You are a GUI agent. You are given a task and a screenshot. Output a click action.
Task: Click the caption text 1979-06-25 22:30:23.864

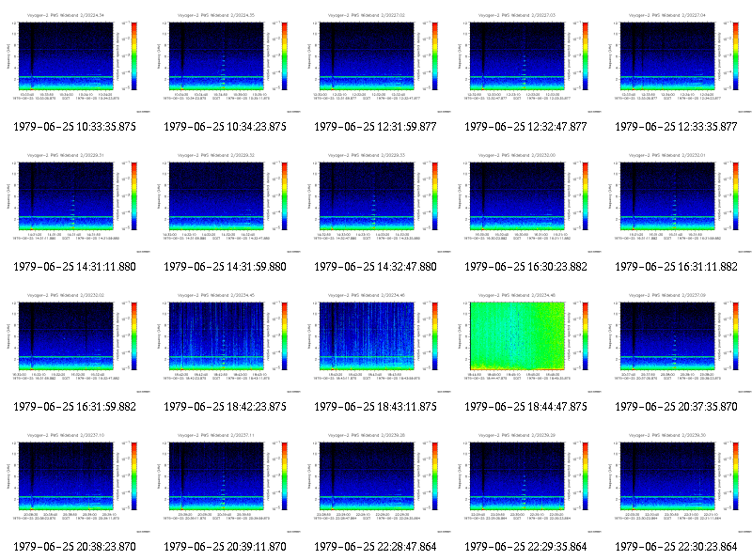(x=677, y=547)
